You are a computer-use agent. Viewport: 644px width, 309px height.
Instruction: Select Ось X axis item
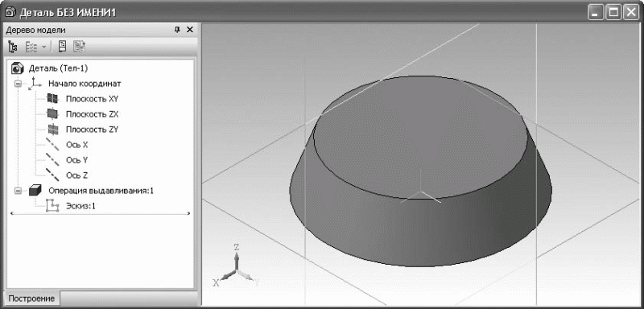click(76, 145)
